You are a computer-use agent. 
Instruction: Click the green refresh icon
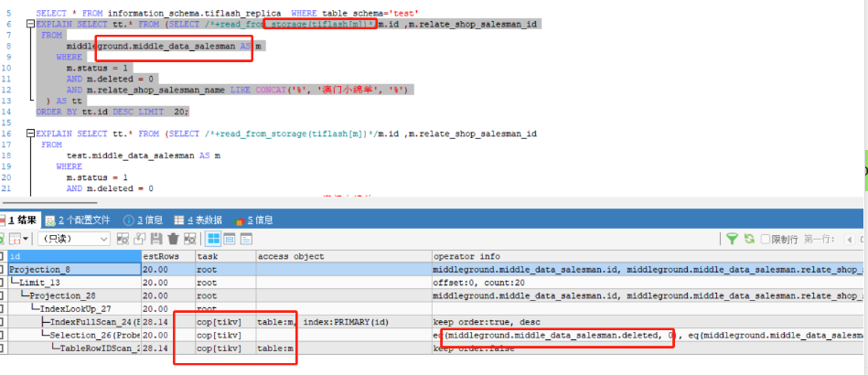749,239
